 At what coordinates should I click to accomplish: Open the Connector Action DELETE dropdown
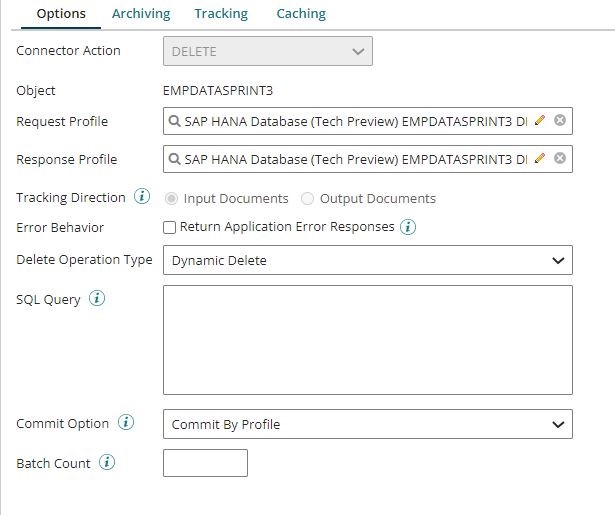pos(267,51)
